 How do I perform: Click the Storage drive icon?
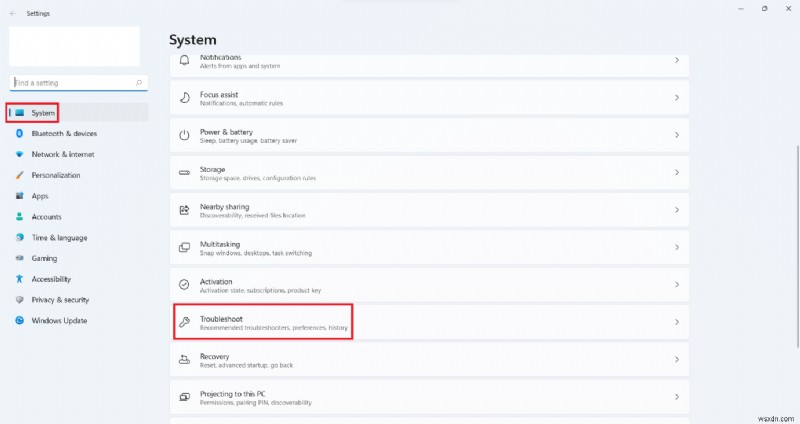click(184, 172)
